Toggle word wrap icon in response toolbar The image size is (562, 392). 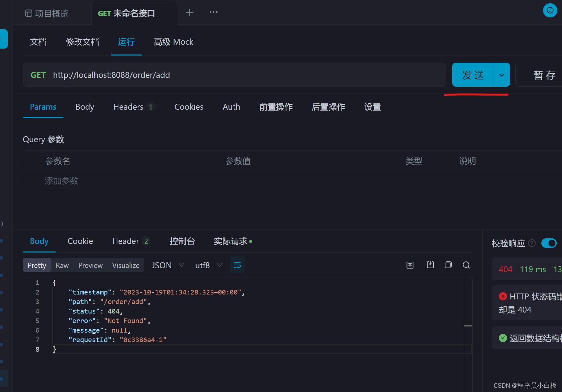coord(237,265)
